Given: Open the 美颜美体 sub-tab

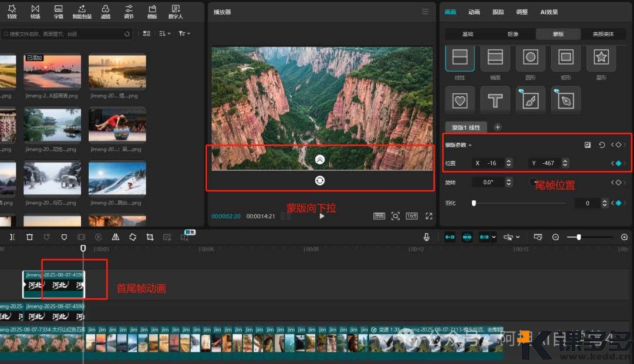Looking at the screenshot, I should [603, 34].
